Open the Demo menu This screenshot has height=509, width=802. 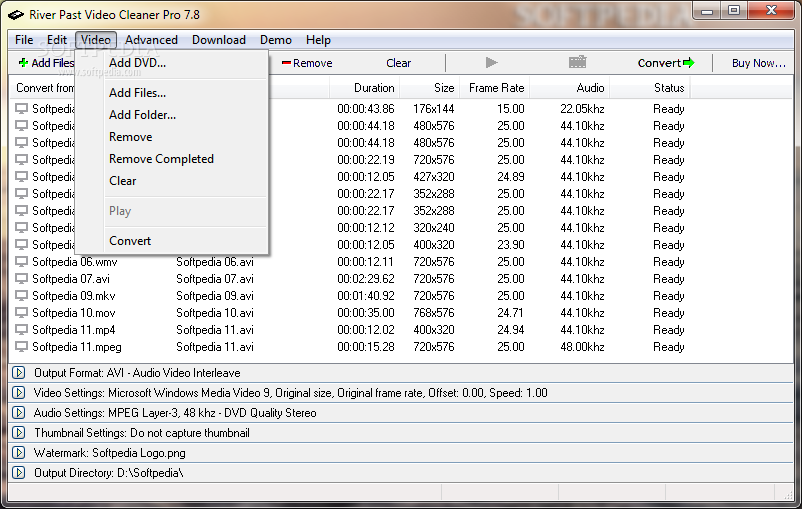coord(276,40)
